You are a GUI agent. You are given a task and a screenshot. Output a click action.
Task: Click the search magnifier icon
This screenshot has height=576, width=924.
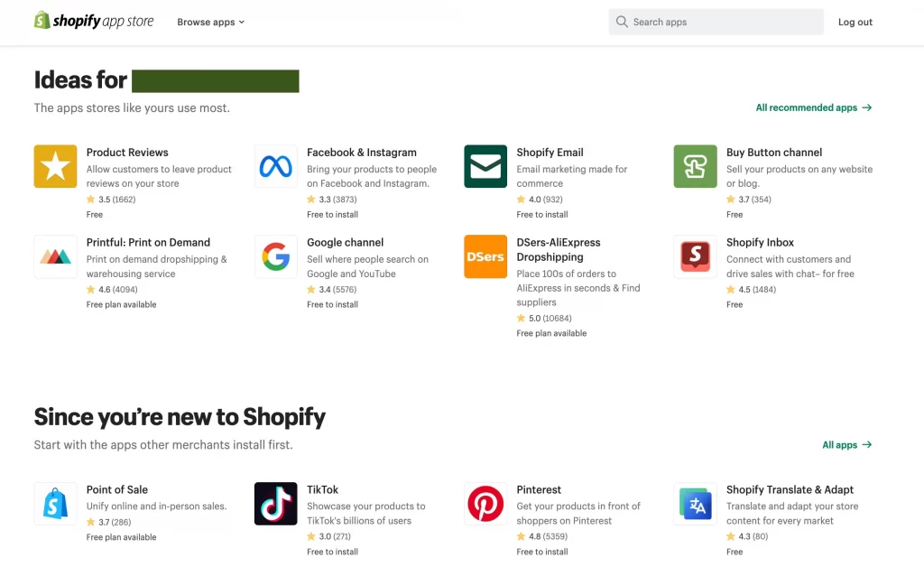(x=622, y=22)
